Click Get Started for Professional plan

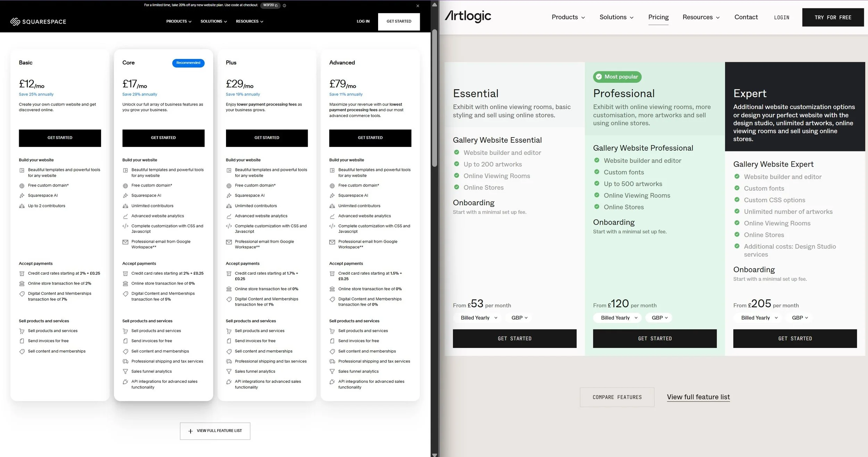[655, 339]
